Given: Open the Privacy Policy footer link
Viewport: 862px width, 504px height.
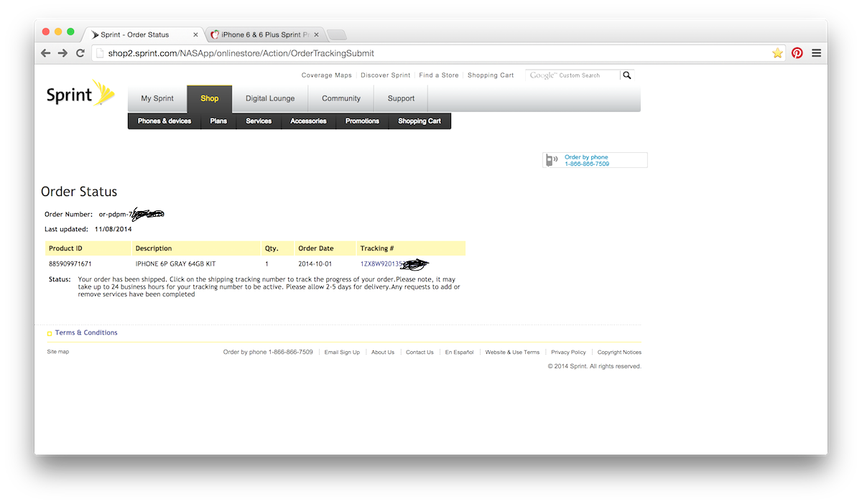Looking at the screenshot, I should point(568,353).
